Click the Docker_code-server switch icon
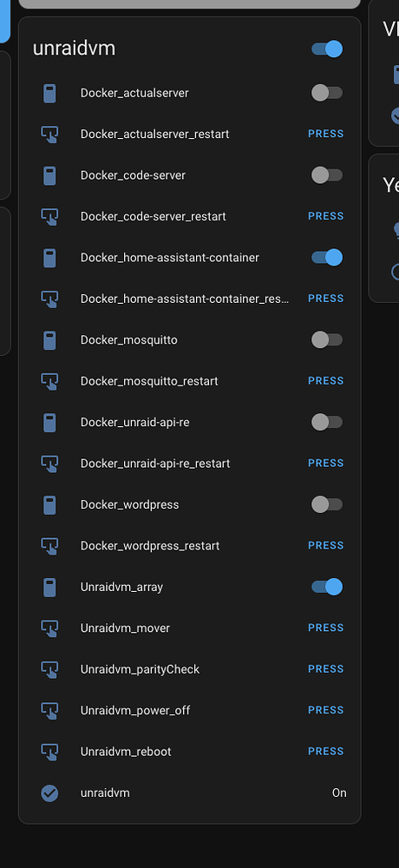Viewport: 399px width, 868px height. pos(49,175)
